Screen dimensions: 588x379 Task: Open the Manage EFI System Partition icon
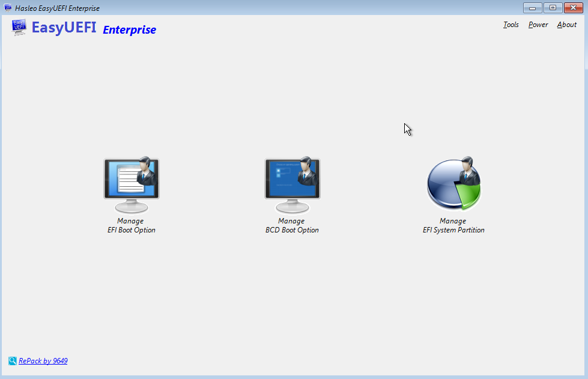[x=453, y=184]
